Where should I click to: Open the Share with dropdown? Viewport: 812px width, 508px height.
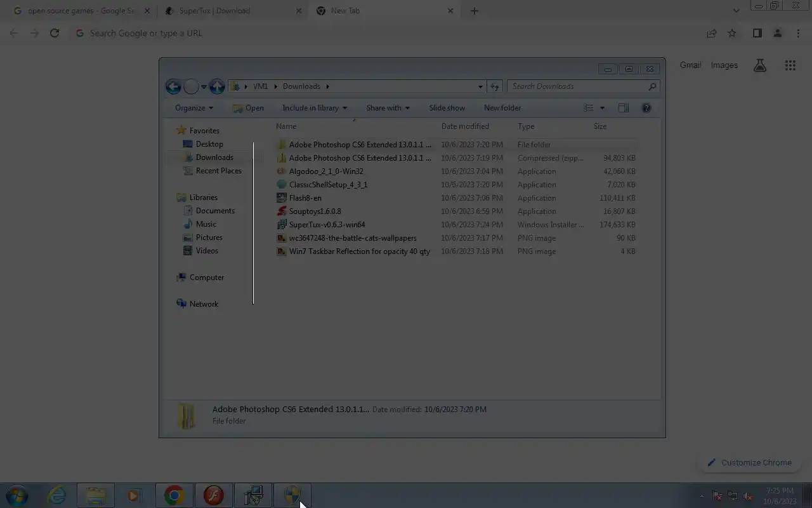click(x=388, y=108)
